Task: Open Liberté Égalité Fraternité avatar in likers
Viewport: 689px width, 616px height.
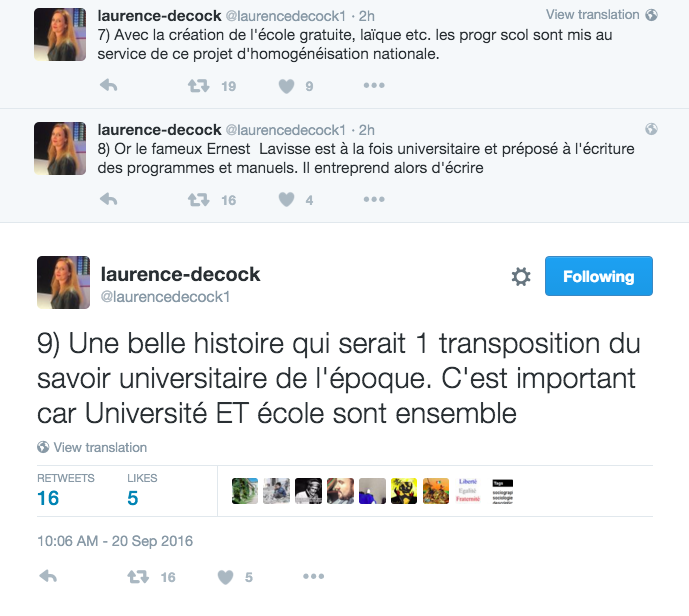Action: 468,491
